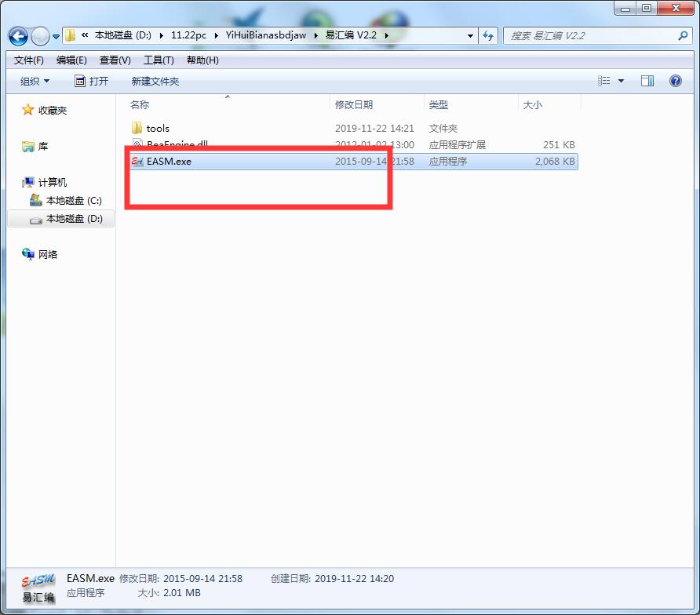The width and height of the screenshot is (700, 615).
Task: Select the tools folder name
Action: (158, 129)
